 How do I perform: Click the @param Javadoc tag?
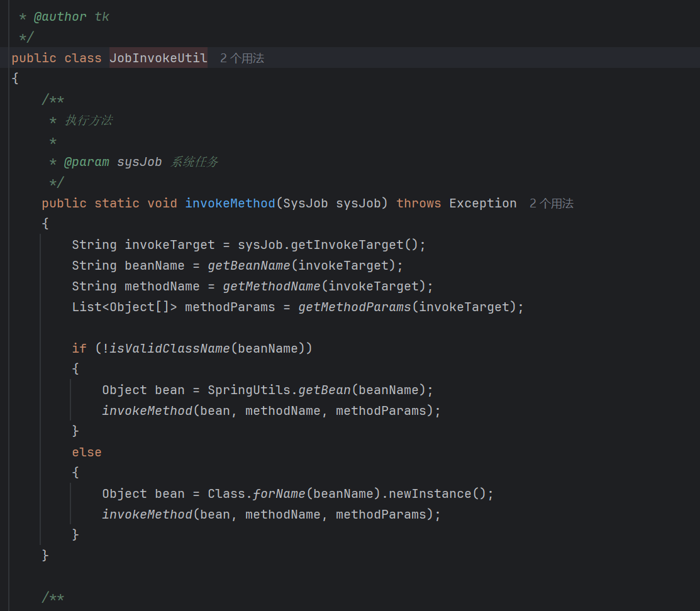tap(87, 162)
